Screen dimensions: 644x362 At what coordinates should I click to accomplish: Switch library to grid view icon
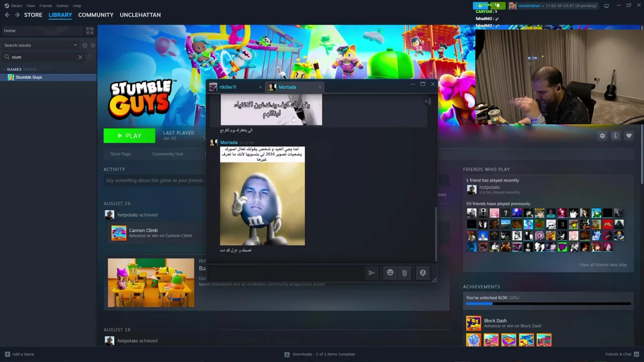click(90, 31)
